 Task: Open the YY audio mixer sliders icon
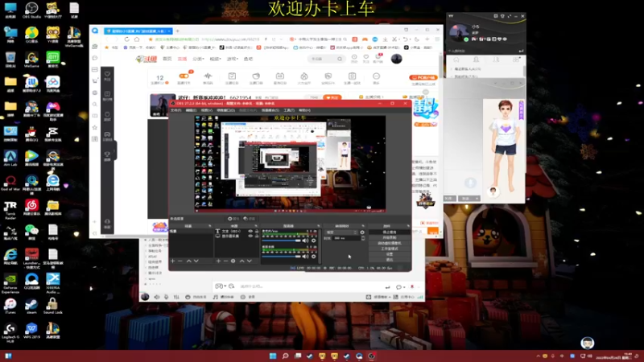[176, 297]
